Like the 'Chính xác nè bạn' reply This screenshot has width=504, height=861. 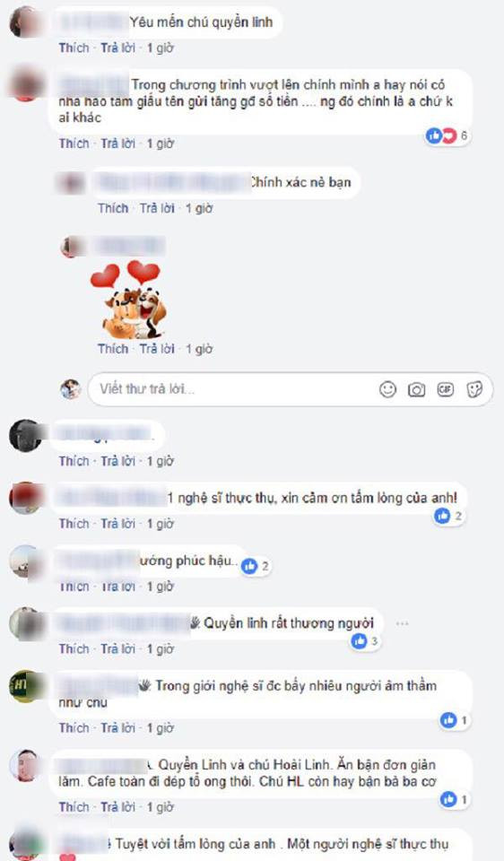click(113, 208)
